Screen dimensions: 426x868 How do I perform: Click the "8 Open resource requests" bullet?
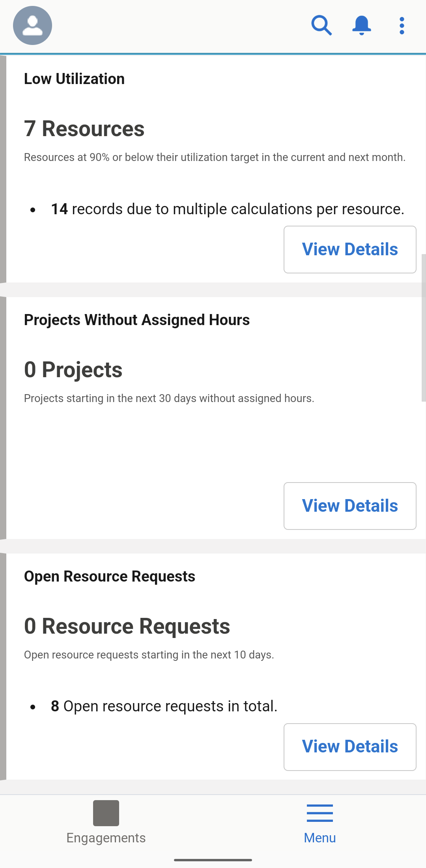pos(164,706)
